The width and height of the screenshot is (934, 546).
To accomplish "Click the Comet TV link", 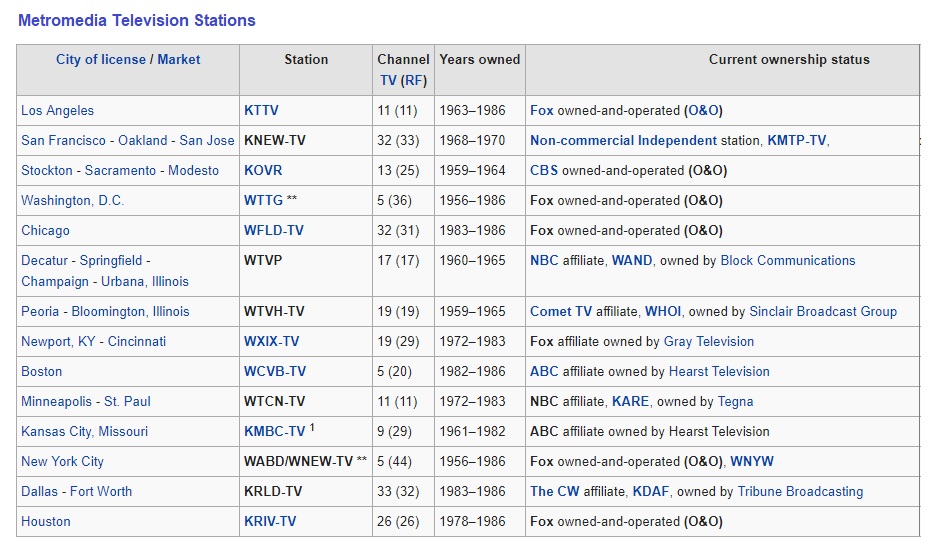I will click(561, 311).
